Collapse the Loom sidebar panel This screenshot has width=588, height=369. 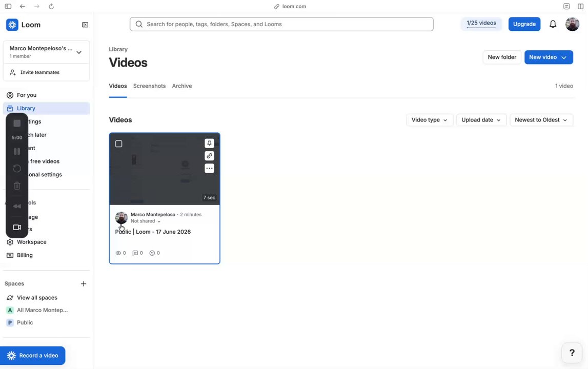click(x=85, y=25)
